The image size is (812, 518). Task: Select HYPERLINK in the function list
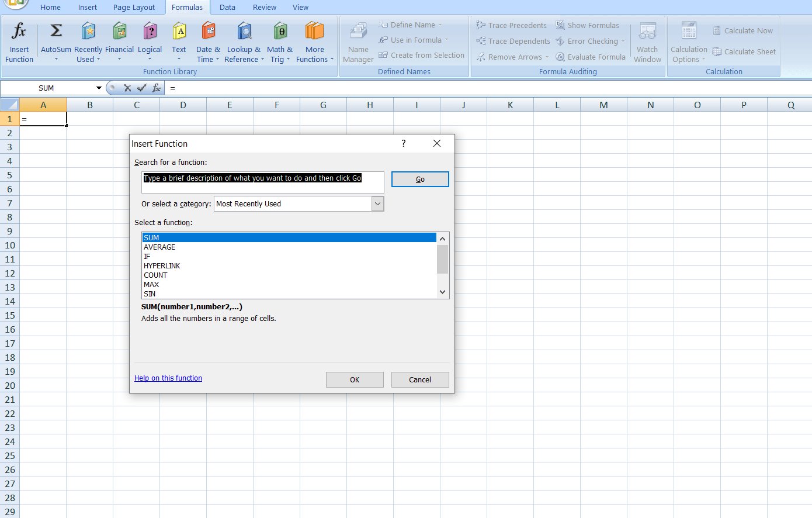coord(289,266)
